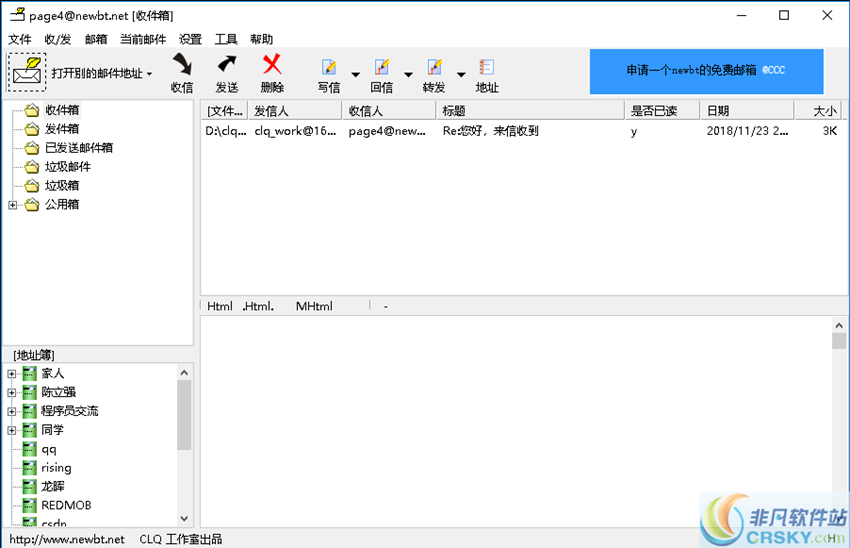Viewport: 850px width, 548px height.
Task: Click the 家人 address group label
Action: 53,373
